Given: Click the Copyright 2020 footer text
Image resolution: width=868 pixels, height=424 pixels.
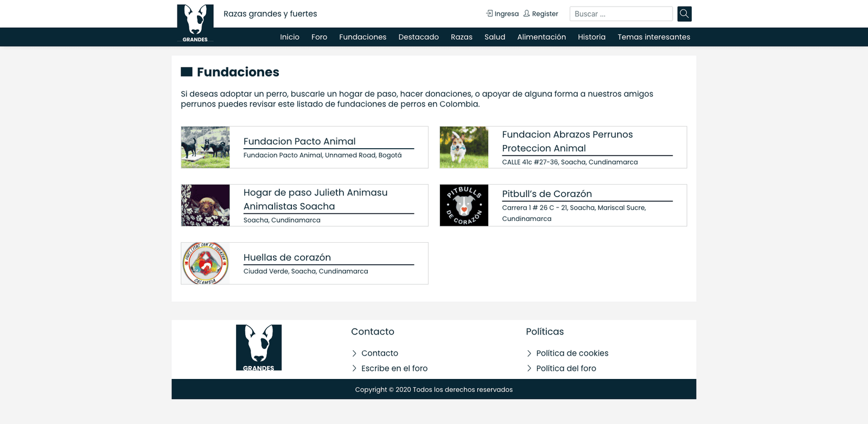Looking at the screenshot, I should tap(434, 390).
